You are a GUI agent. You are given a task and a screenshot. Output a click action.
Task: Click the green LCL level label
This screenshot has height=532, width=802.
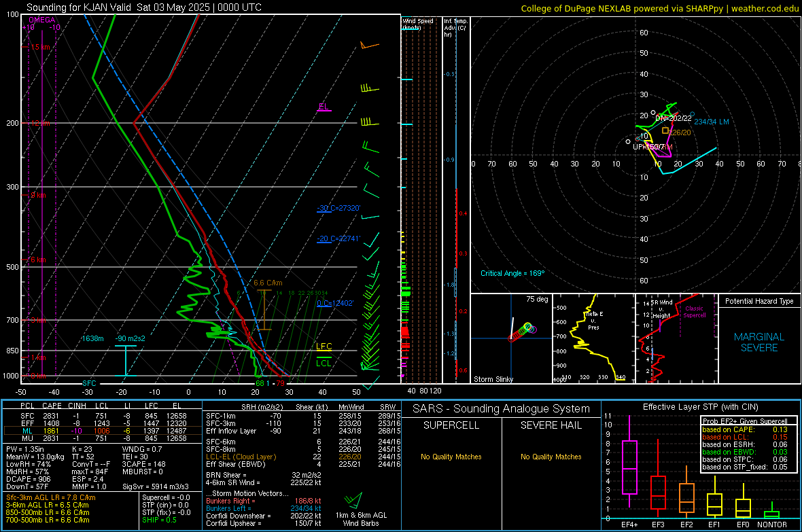click(324, 363)
